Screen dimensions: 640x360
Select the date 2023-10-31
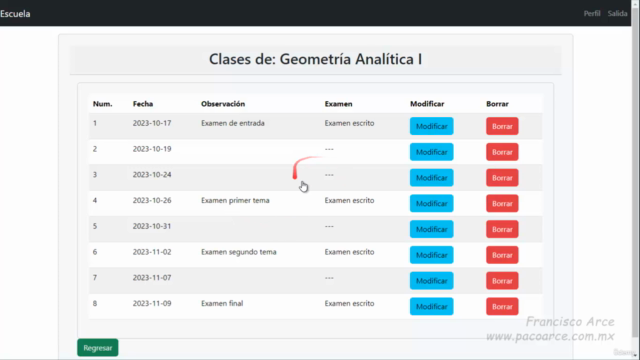(x=152, y=226)
